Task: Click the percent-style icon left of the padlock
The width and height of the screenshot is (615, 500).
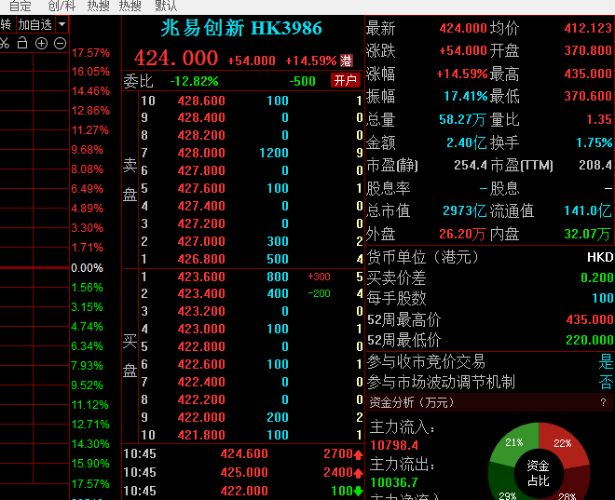Action: pyautogui.click(x=4, y=43)
